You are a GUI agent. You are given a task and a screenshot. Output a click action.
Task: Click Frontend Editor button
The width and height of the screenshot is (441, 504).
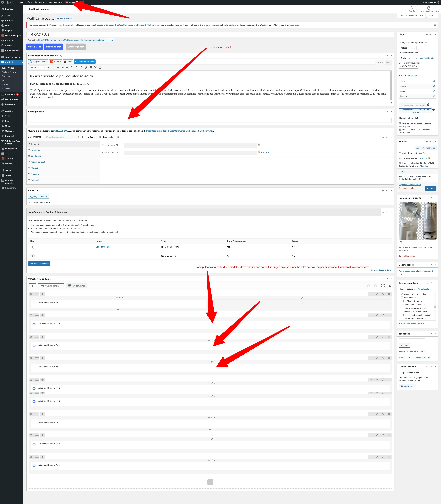pyautogui.click(x=53, y=47)
